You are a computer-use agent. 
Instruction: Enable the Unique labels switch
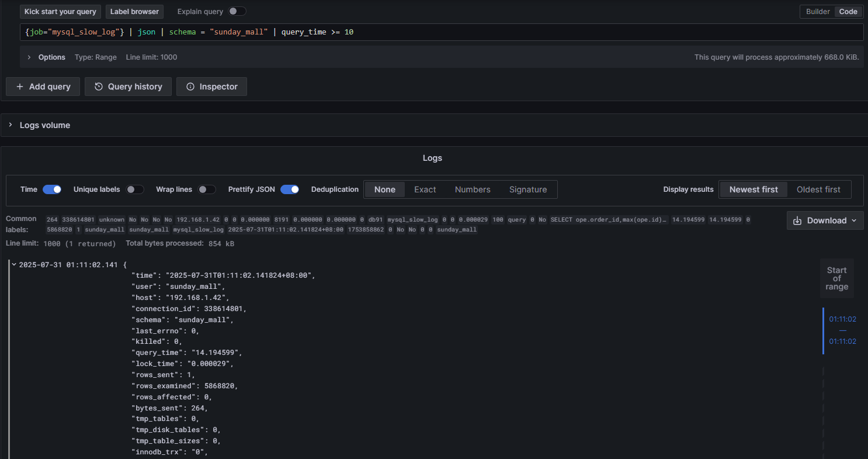point(135,189)
